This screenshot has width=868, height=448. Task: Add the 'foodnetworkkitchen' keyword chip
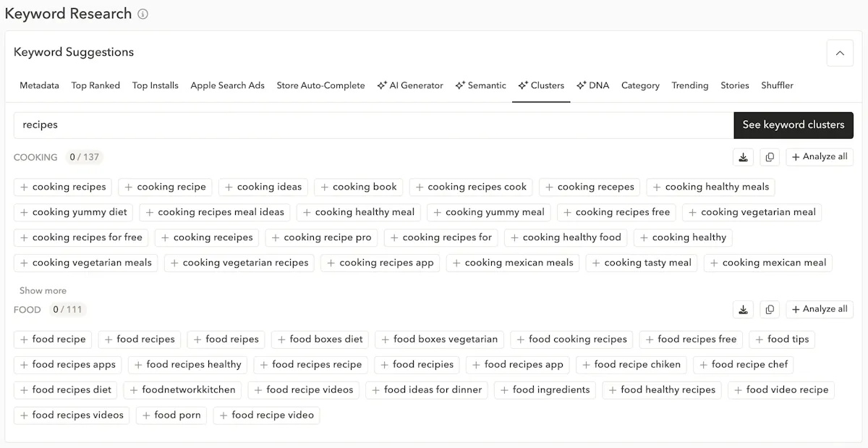click(x=182, y=390)
